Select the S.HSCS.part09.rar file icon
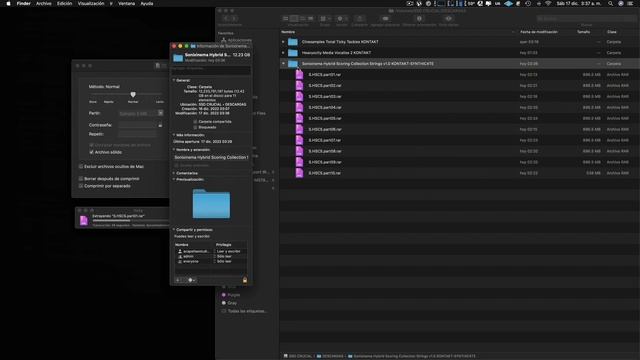Viewport: 640px width, 360px height. click(x=299, y=162)
